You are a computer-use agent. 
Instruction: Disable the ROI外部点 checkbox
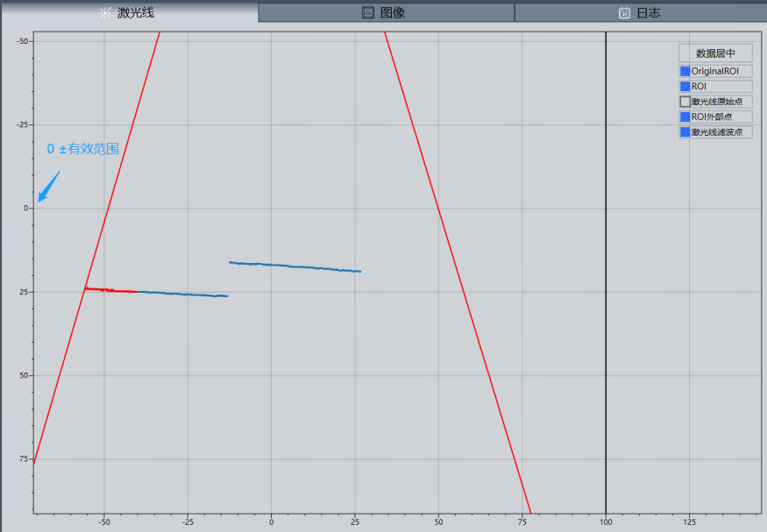coord(685,117)
